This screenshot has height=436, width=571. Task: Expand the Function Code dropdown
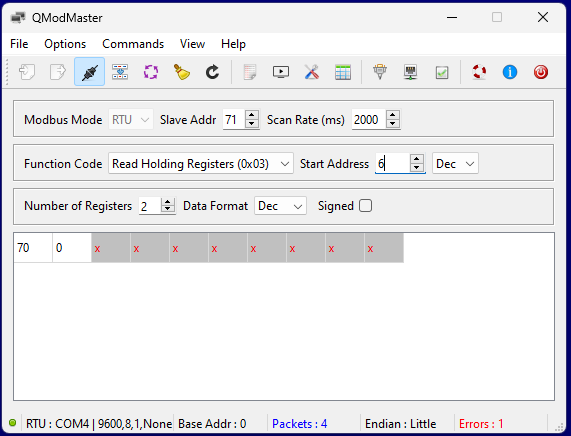[x=201, y=164]
